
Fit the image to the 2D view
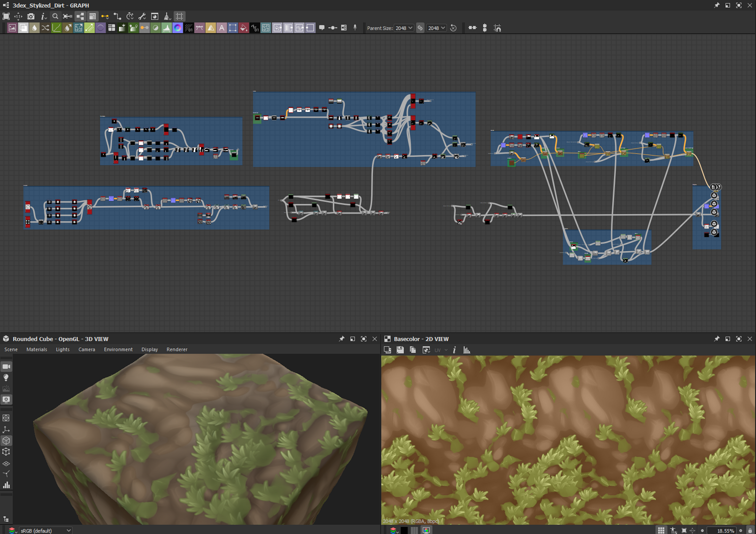[684, 530]
